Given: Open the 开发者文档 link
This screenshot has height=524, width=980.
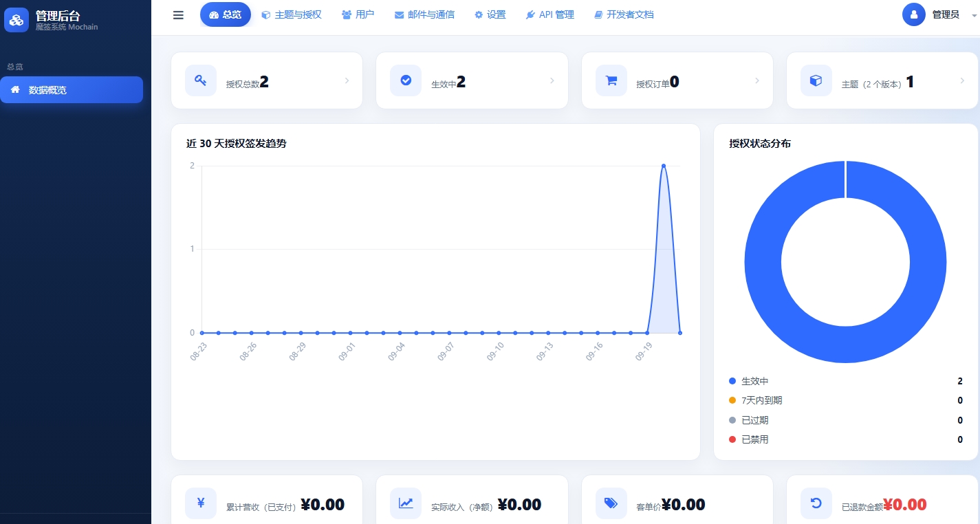Looking at the screenshot, I should click(x=624, y=14).
